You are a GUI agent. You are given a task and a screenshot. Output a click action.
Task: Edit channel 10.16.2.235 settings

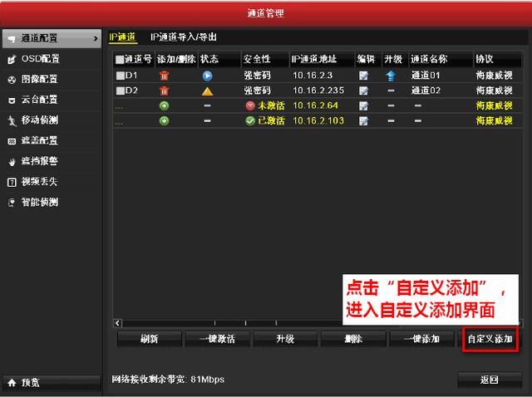[364, 91]
